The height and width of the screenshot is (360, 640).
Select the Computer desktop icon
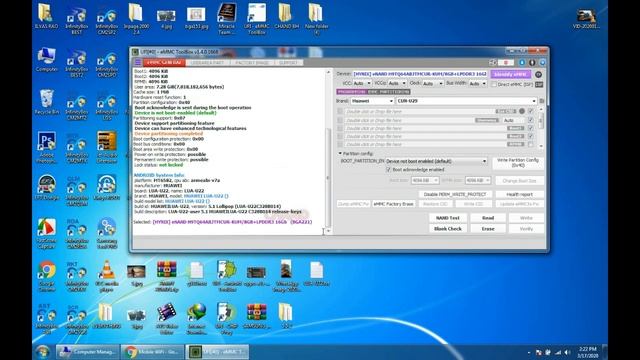pyautogui.click(x=46, y=60)
